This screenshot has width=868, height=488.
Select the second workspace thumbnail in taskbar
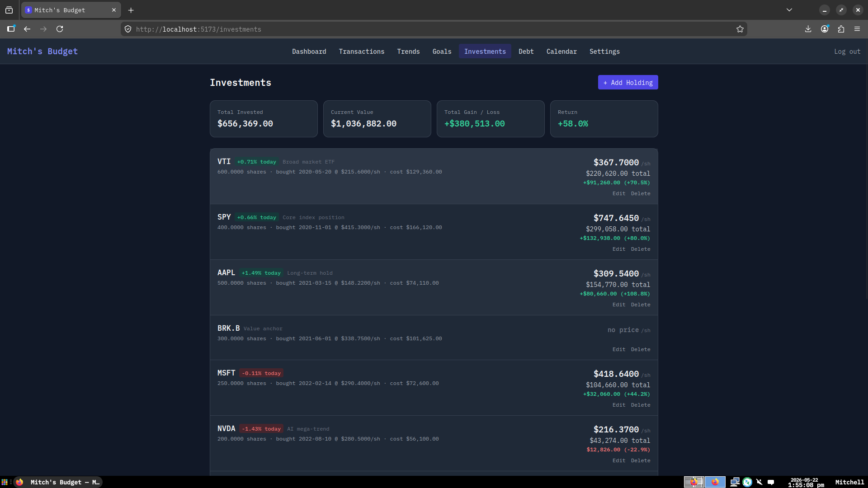click(715, 482)
